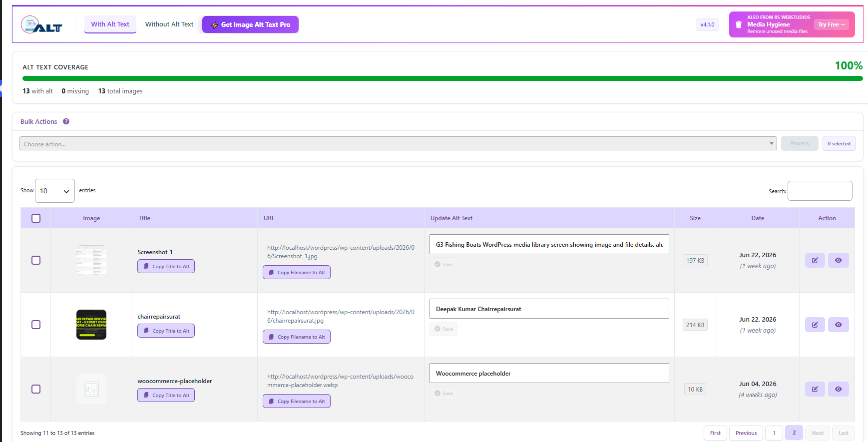Select page 2 in pagination
The width and height of the screenshot is (868, 442).
pos(794,433)
